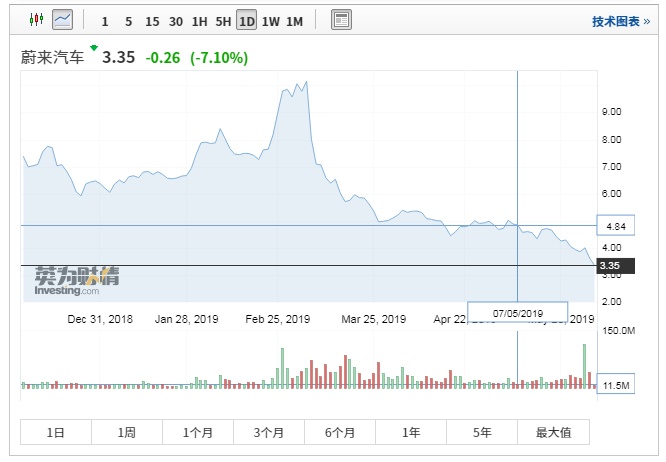
Task: Show the 1日 time range
Action: (x=56, y=432)
